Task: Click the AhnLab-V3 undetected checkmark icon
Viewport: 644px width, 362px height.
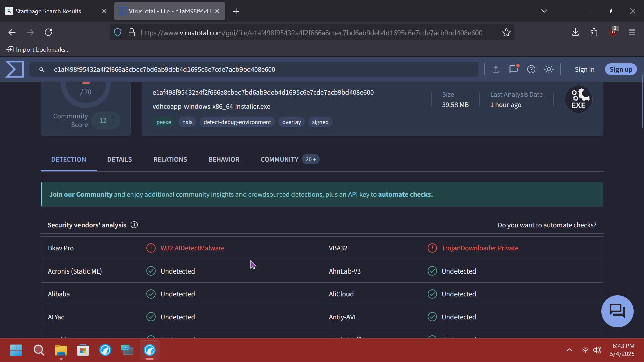Action: pyautogui.click(x=432, y=271)
